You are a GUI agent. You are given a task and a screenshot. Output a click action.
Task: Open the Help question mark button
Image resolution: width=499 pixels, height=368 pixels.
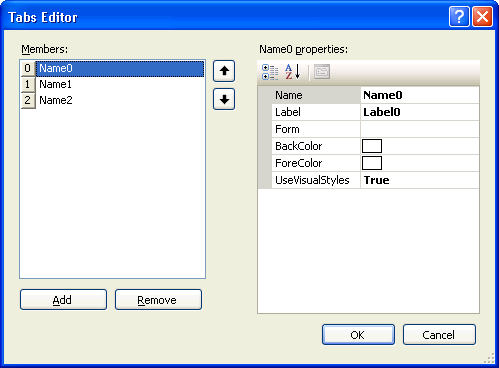[x=459, y=17]
